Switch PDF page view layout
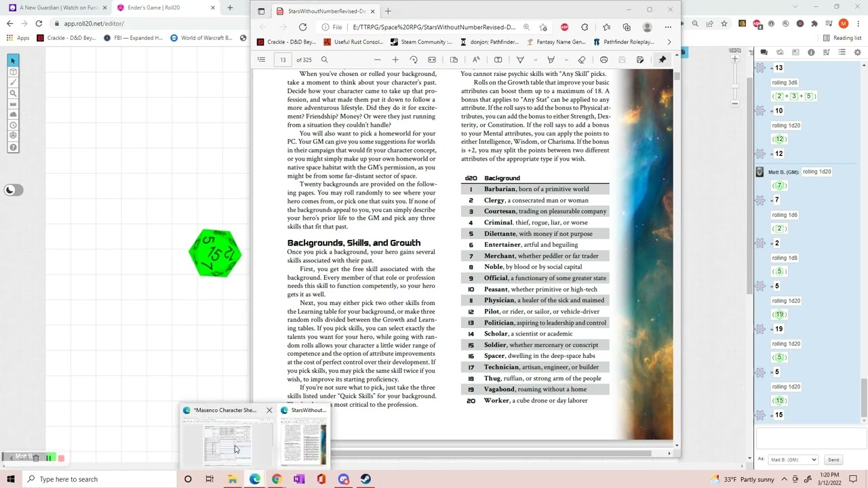 click(454, 60)
